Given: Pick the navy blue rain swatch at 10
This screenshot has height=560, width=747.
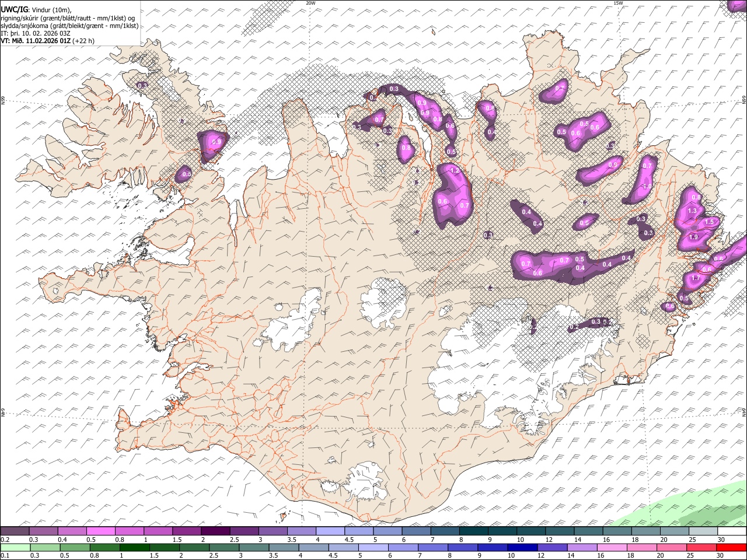Looking at the screenshot, I should click(522, 547).
